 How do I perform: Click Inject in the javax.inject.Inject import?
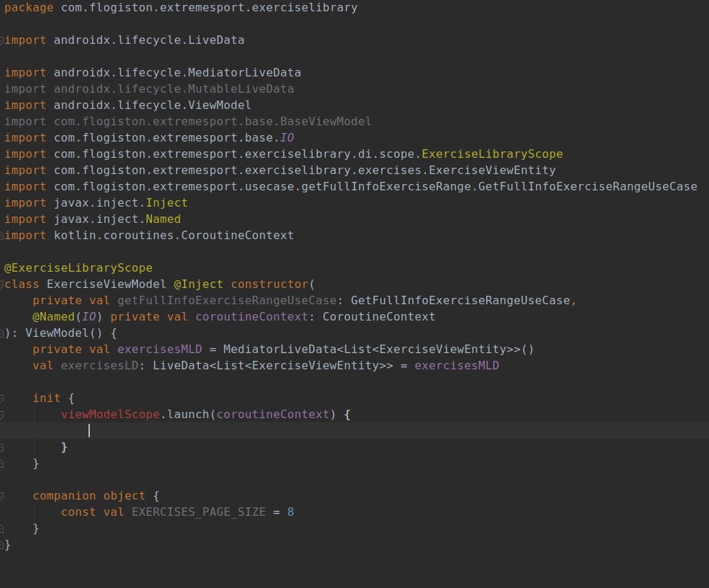[166, 203]
